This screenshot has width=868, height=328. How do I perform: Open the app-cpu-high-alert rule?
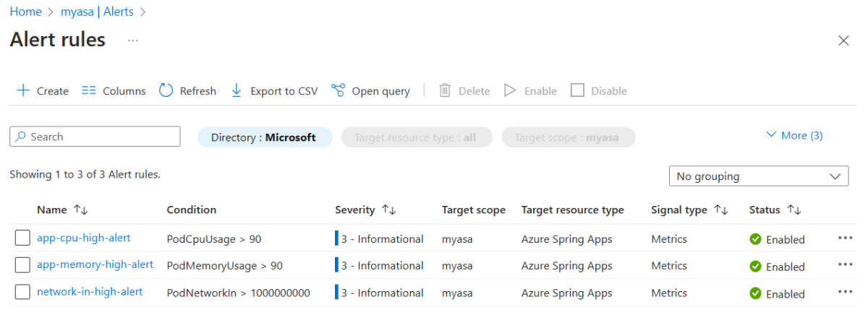[84, 237]
